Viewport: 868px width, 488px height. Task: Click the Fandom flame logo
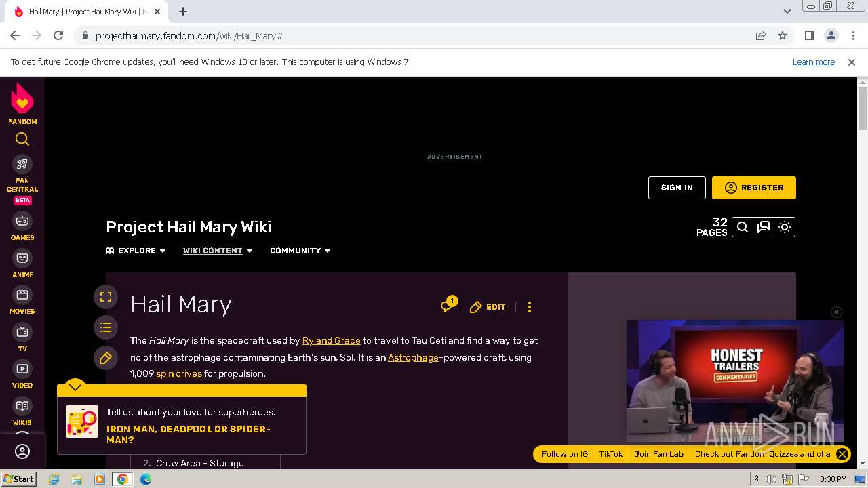click(22, 100)
